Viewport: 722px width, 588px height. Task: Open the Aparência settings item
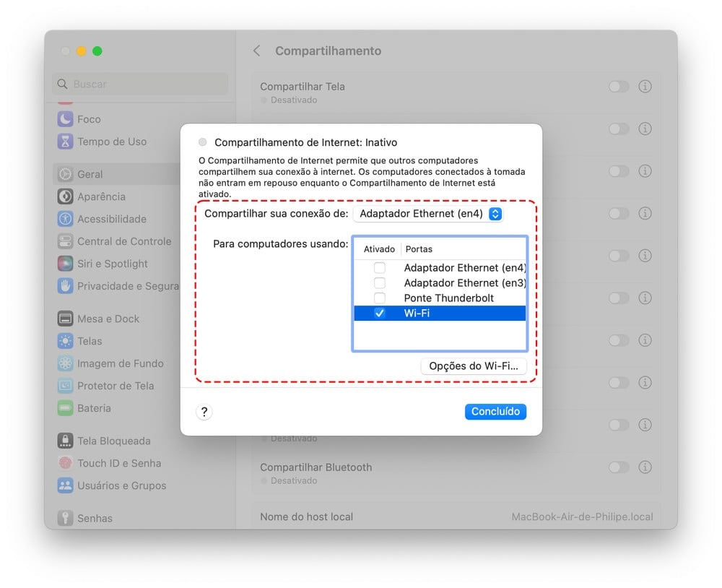[101, 196]
